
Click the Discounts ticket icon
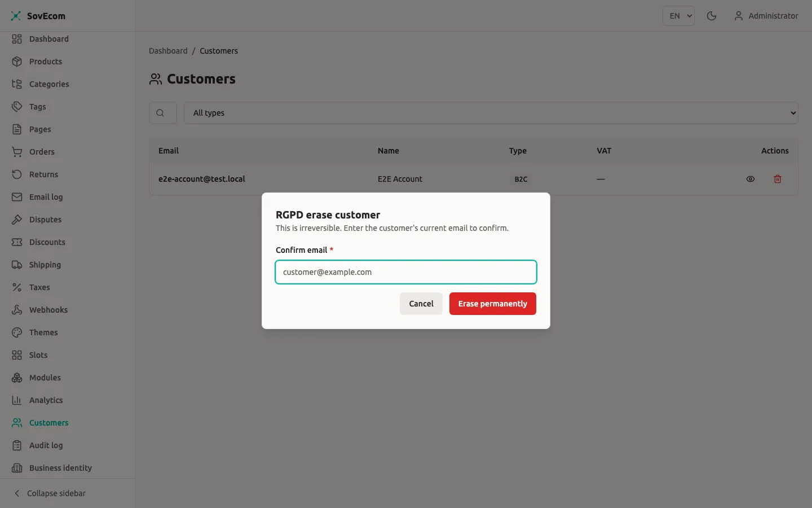[x=17, y=242]
